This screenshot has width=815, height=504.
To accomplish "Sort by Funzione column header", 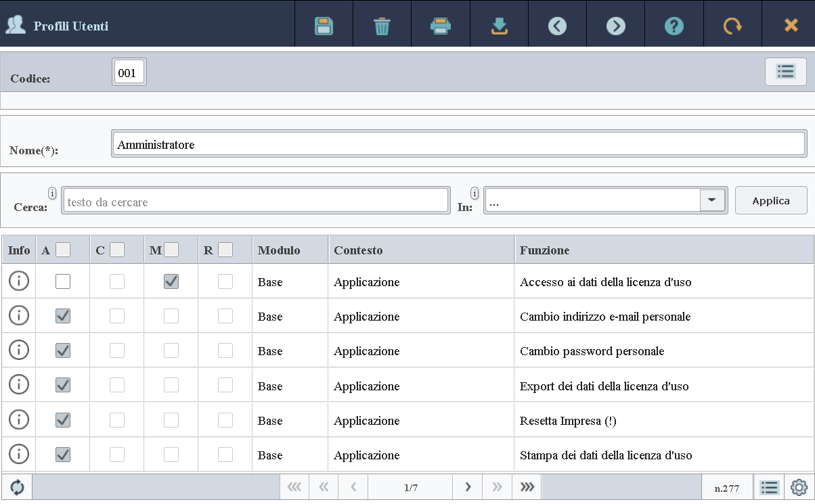I will pyautogui.click(x=664, y=250).
